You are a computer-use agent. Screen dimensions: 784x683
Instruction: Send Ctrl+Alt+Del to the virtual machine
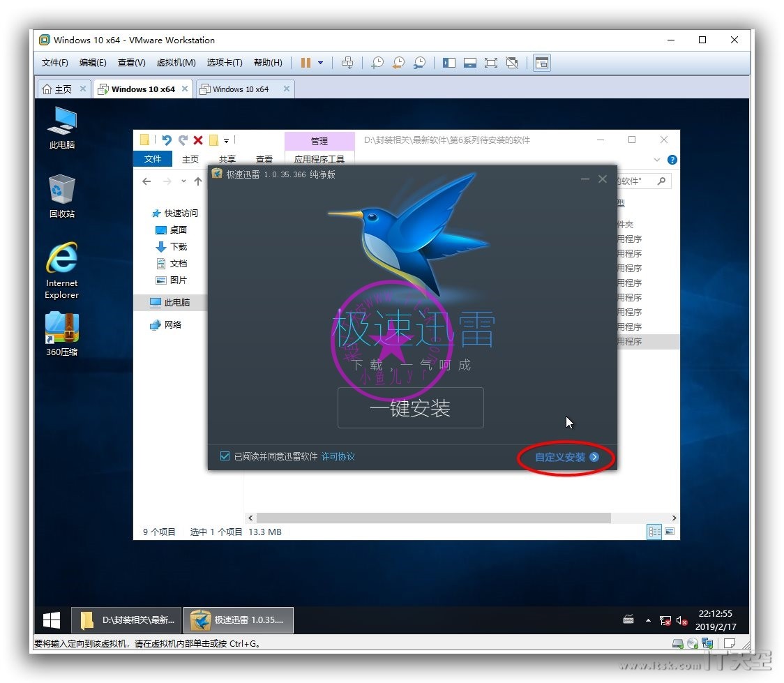pos(347,63)
